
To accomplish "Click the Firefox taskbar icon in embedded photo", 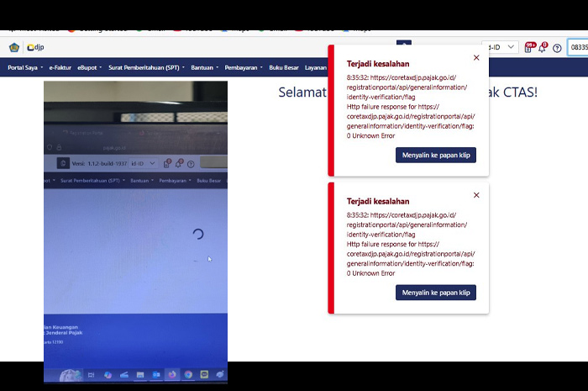I will click(172, 374).
